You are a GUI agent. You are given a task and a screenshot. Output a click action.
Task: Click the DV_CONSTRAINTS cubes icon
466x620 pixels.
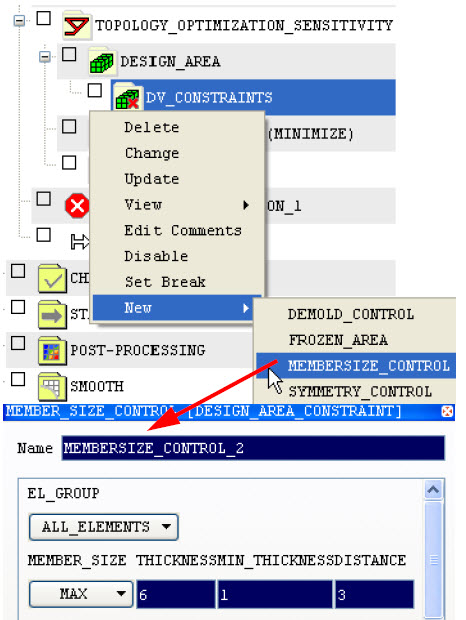[x=127, y=97]
